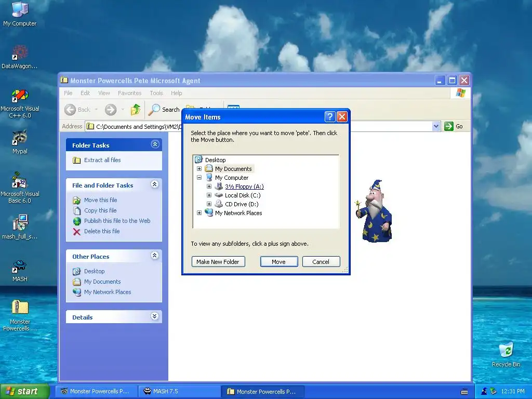Click the wizard Merlin agent character
Image resolution: width=532 pixels, height=399 pixels.
374,211
